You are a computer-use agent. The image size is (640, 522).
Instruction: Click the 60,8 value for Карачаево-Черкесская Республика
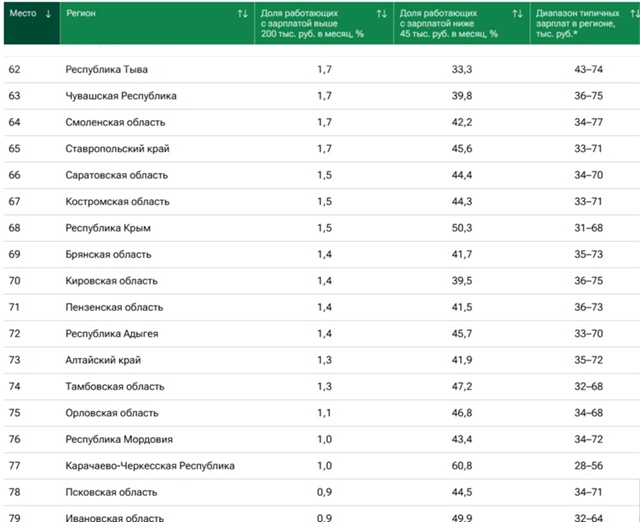coord(462,466)
